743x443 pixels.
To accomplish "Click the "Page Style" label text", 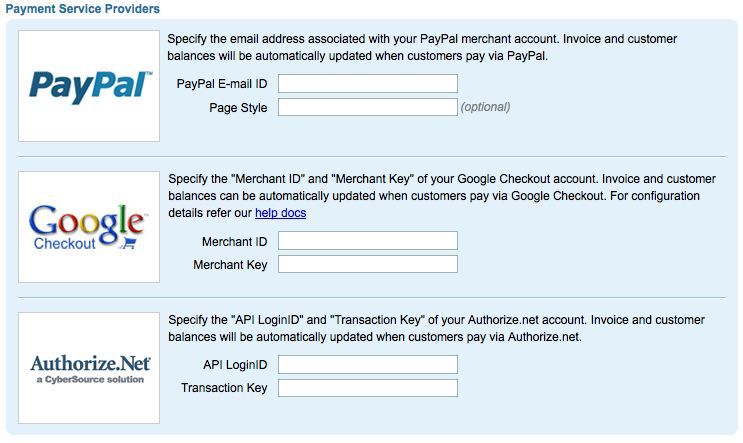I will (x=238, y=108).
